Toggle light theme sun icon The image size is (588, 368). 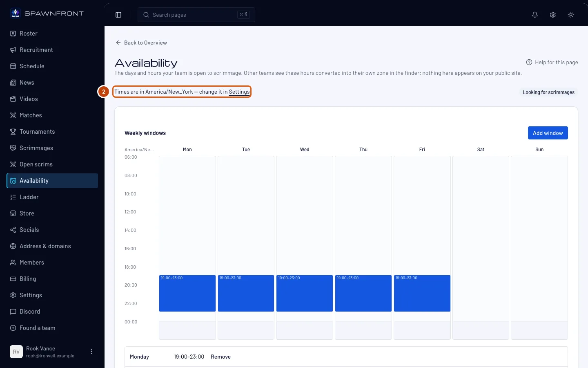[571, 15]
